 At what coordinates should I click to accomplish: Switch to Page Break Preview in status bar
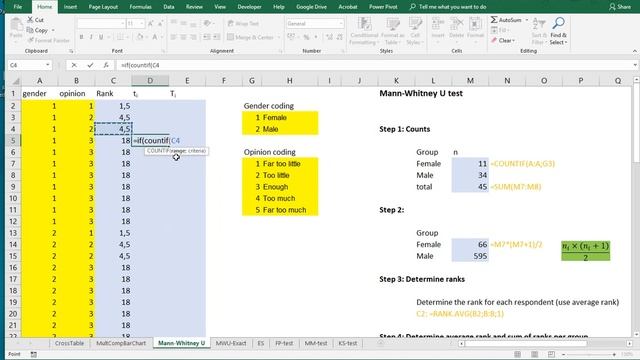(x=551, y=354)
